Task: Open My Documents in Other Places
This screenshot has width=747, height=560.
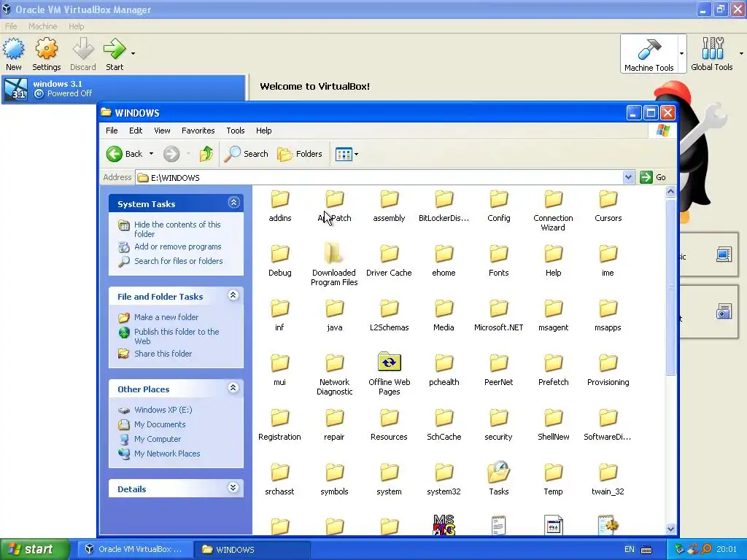Action: click(160, 425)
